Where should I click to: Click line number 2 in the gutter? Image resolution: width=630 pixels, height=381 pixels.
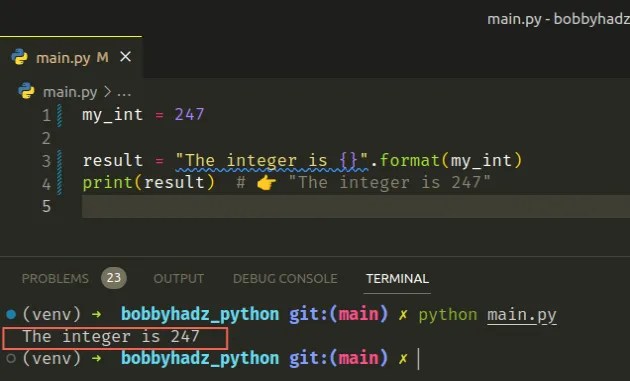pos(47,138)
